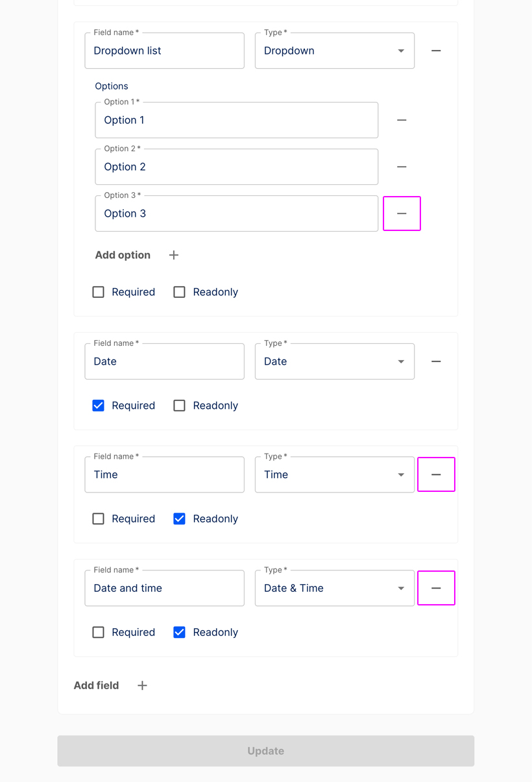Remove Option 1 with the minus icon
Image resolution: width=532 pixels, height=782 pixels.
pos(402,119)
